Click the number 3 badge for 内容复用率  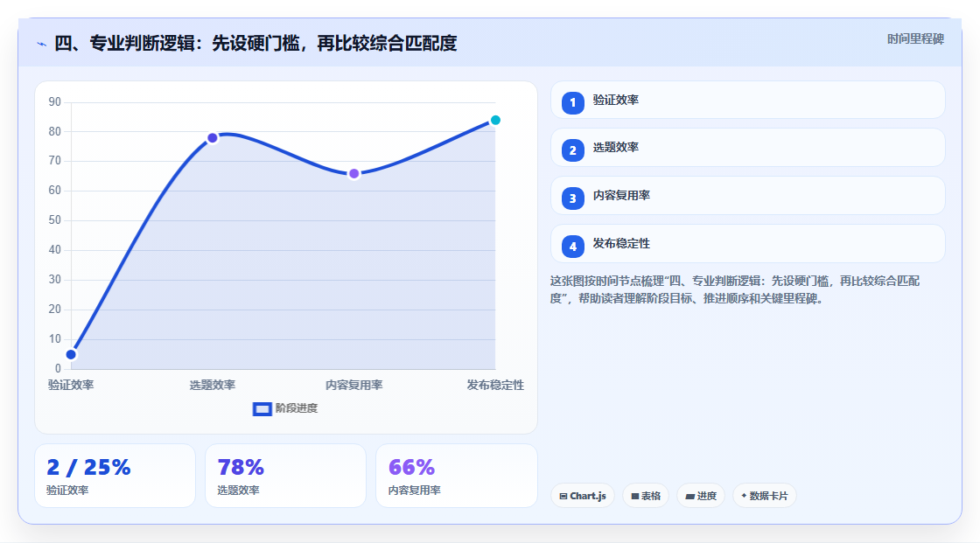point(572,198)
